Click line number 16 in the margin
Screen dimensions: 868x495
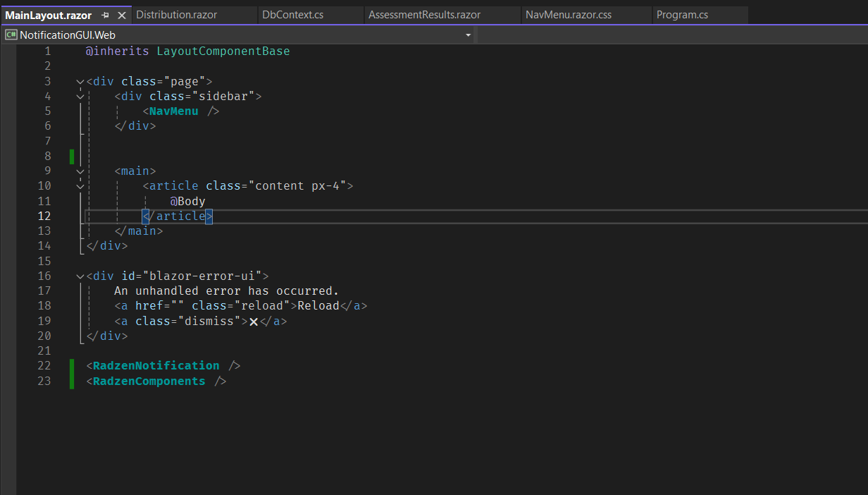tap(44, 276)
